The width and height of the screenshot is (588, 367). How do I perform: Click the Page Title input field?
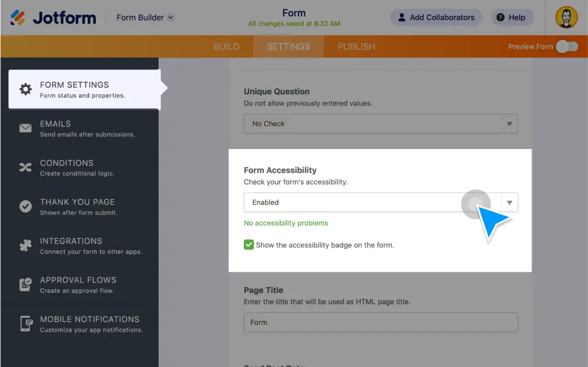(381, 322)
